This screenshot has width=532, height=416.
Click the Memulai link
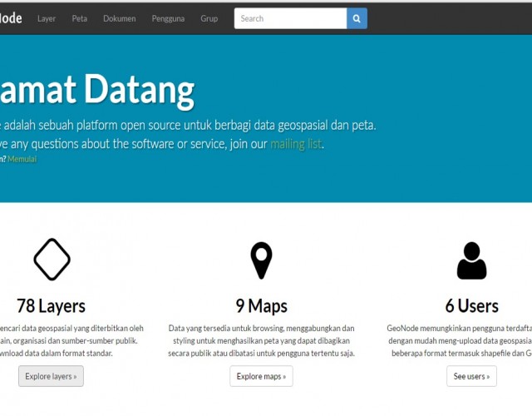(22, 159)
